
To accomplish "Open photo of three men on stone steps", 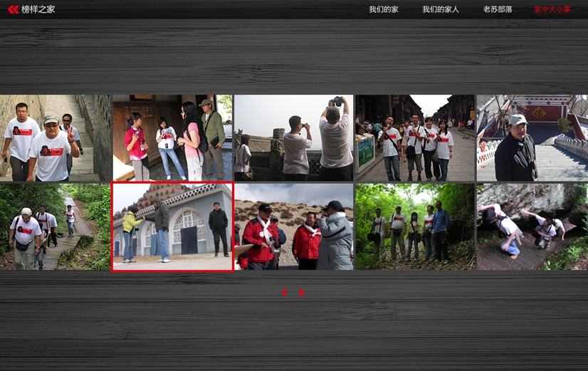I will tap(56, 138).
